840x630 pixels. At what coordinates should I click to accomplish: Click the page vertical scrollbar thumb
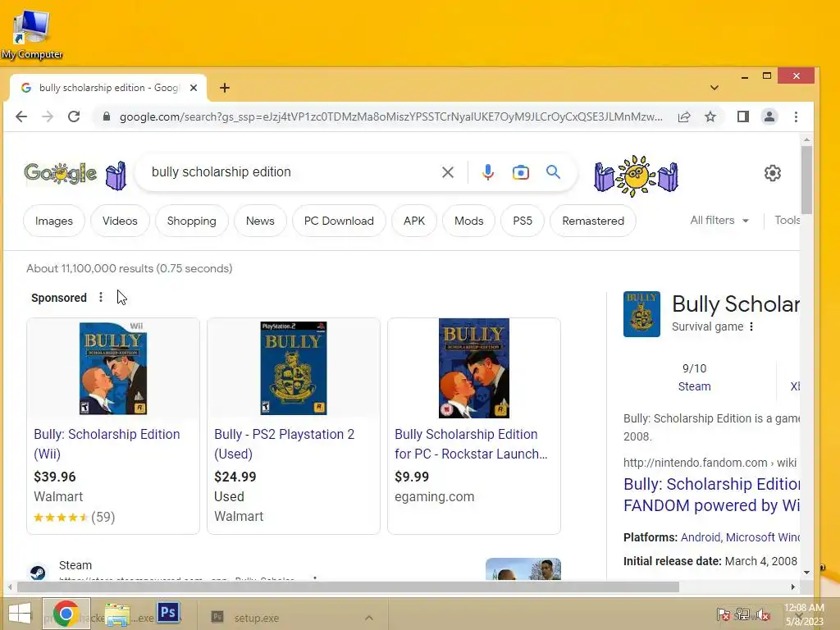pyautogui.click(x=806, y=180)
